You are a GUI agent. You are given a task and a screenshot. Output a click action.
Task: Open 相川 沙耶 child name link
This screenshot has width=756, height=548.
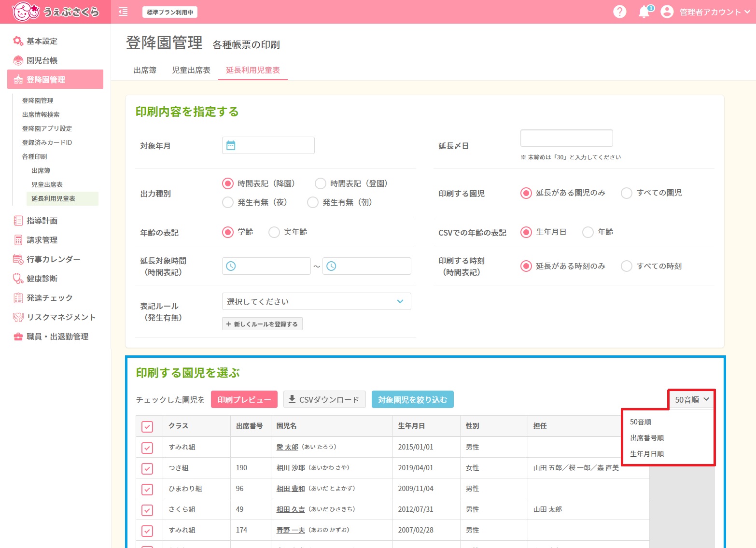click(291, 468)
